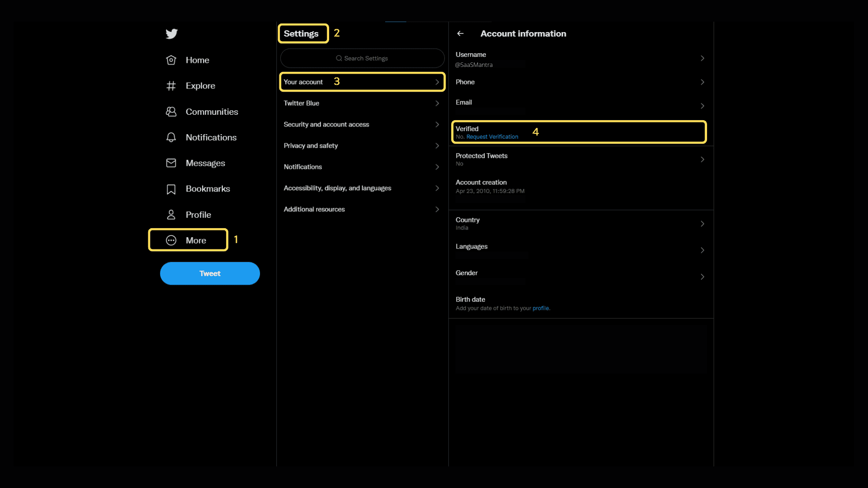The width and height of the screenshot is (868, 488).
Task: Select the Your account settings item
Action: [x=362, y=82]
